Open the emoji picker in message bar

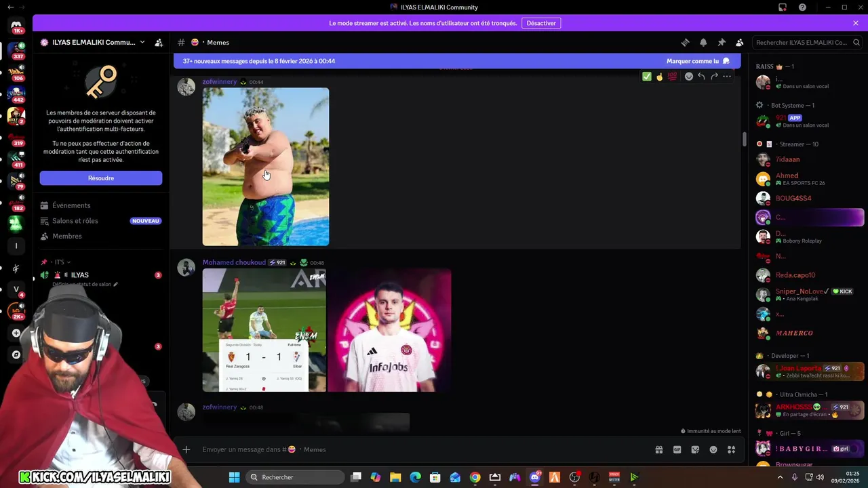(713, 449)
